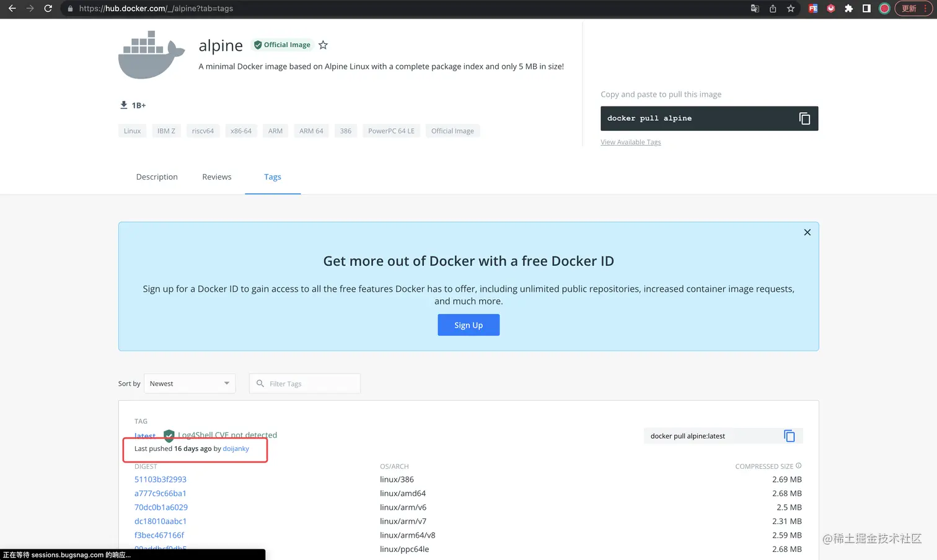Click the download count icon
937x560 pixels.
pos(123,105)
